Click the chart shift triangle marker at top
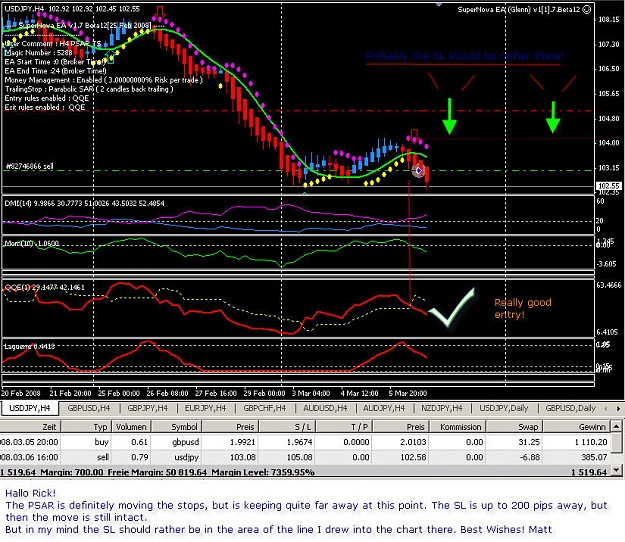 438,4
